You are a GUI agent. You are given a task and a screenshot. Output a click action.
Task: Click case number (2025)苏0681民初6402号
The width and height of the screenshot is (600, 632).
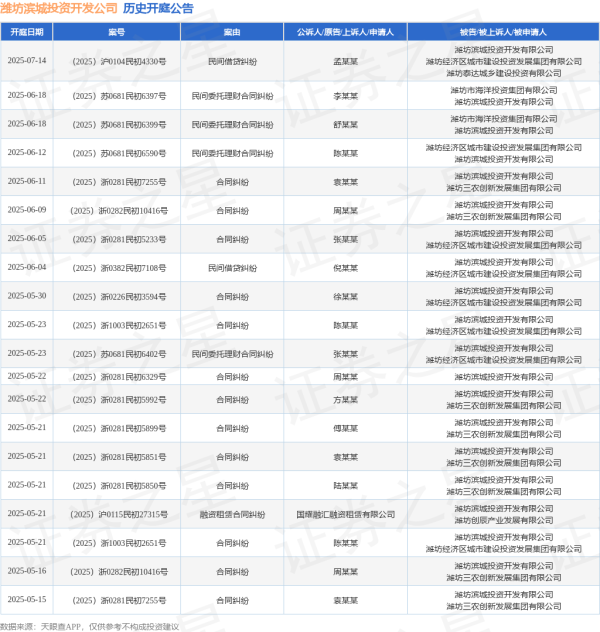pyautogui.click(x=119, y=354)
